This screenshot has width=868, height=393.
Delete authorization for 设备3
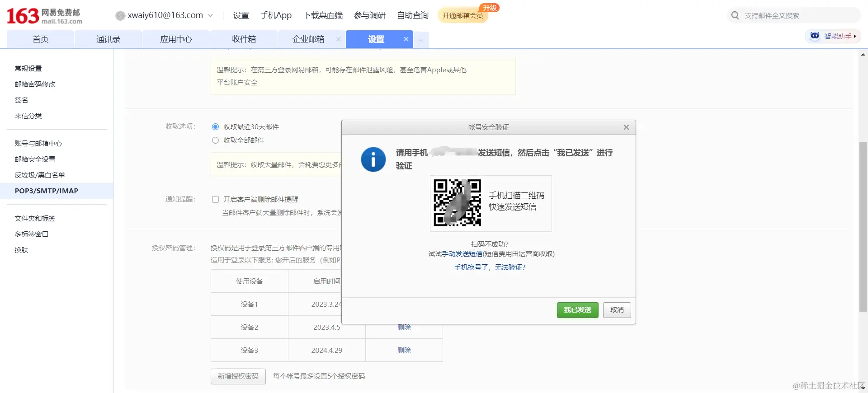(404, 350)
